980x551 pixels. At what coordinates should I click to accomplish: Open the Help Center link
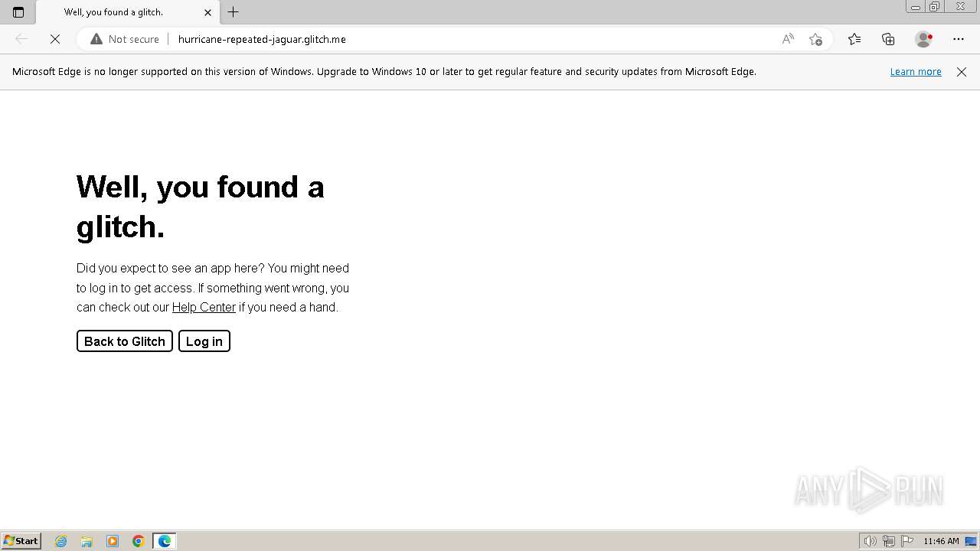click(x=204, y=307)
